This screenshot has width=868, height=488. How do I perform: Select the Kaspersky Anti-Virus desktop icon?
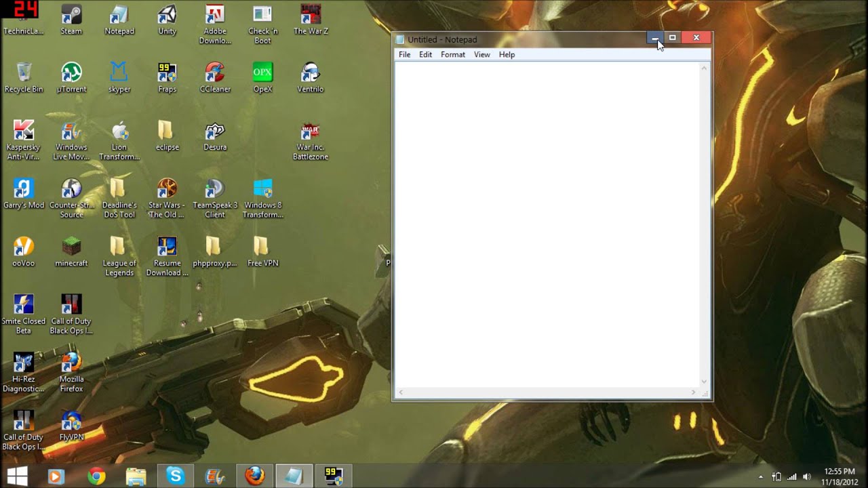24,141
